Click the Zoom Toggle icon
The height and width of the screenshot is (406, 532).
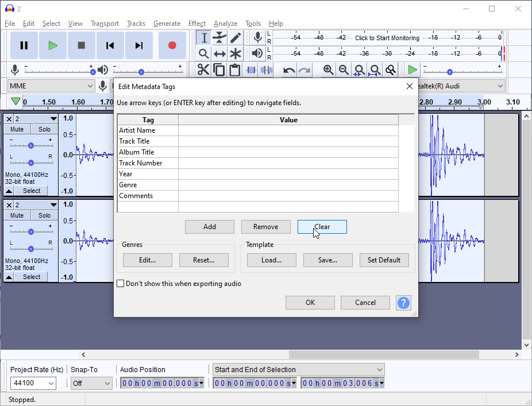[391, 70]
